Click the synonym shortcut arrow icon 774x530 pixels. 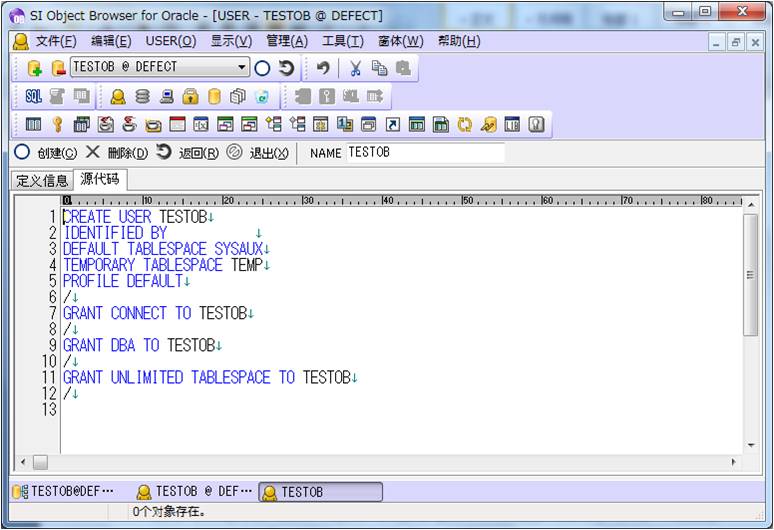coord(392,124)
